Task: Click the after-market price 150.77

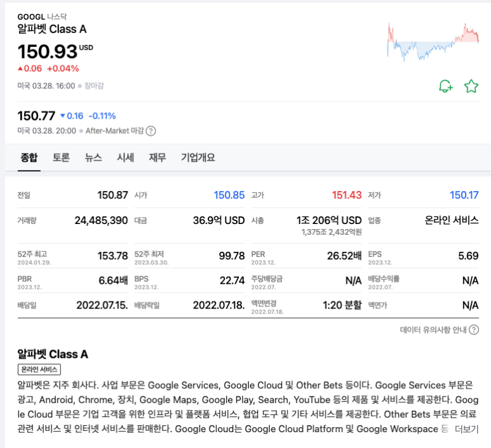Action: coord(36,116)
